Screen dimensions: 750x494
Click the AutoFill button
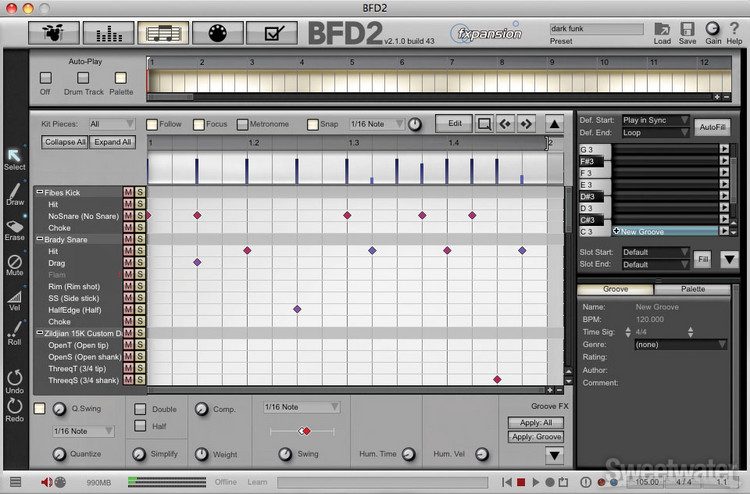coord(712,127)
